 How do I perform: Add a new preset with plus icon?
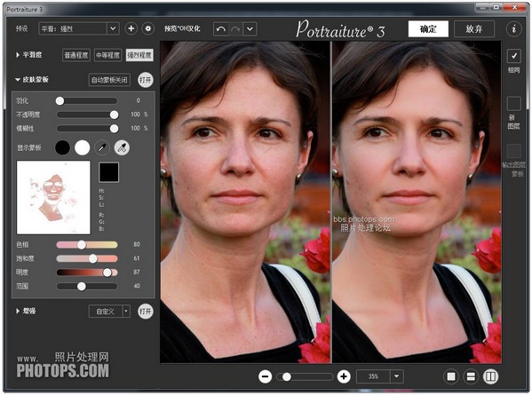pyautogui.click(x=131, y=28)
